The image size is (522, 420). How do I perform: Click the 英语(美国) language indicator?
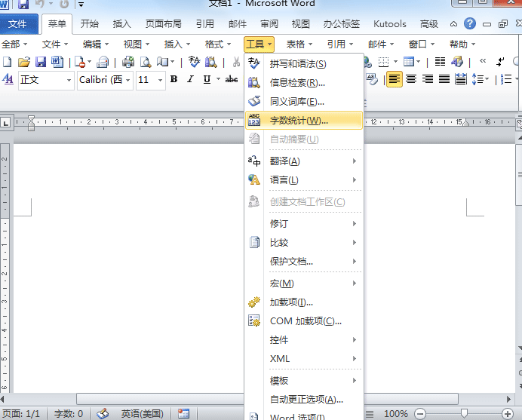click(142, 414)
